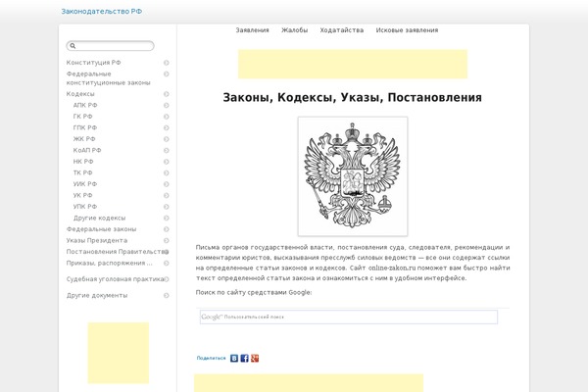588x392 pixels.
Task: Expand the arrow beside ГПК РФ
Action: (x=167, y=128)
